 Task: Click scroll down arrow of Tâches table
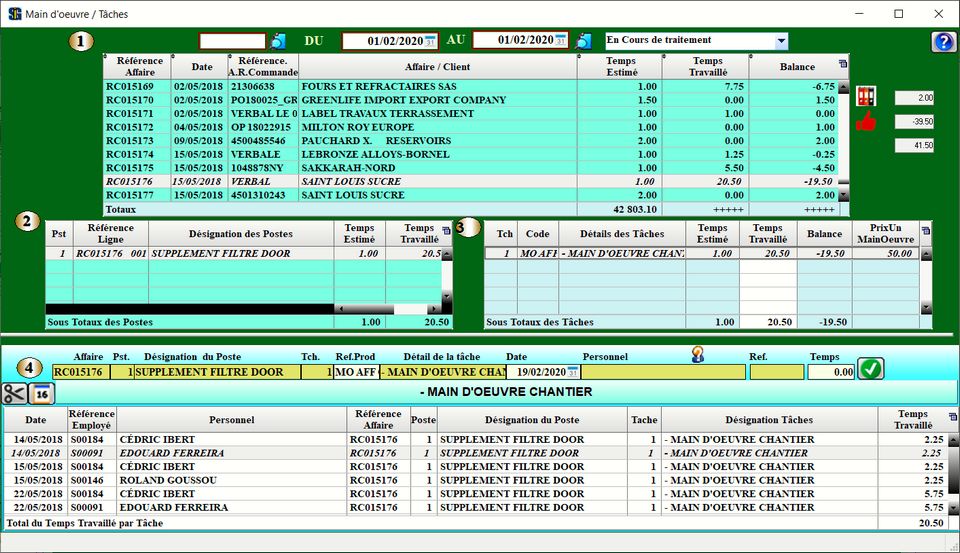[x=926, y=308]
